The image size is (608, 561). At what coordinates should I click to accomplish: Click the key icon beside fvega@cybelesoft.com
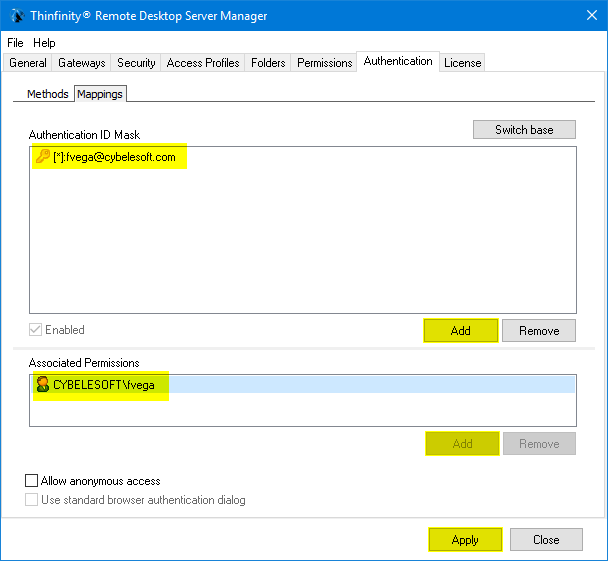[x=43, y=156]
